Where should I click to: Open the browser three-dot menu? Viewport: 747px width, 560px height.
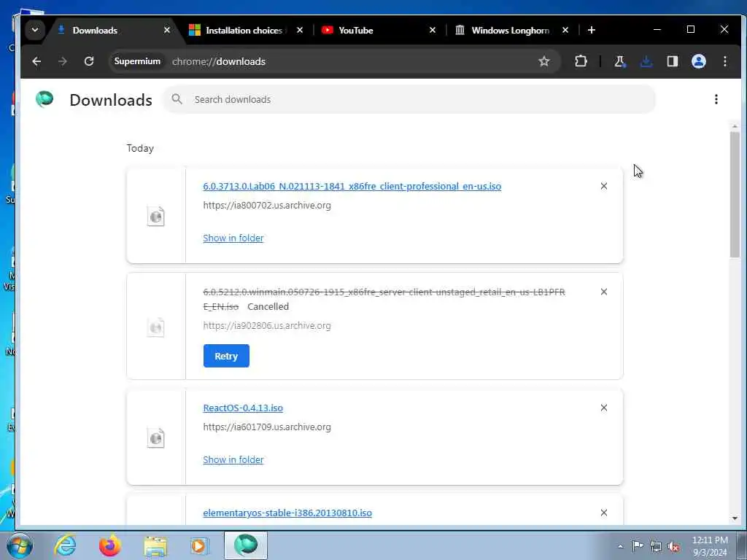(724, 61)
